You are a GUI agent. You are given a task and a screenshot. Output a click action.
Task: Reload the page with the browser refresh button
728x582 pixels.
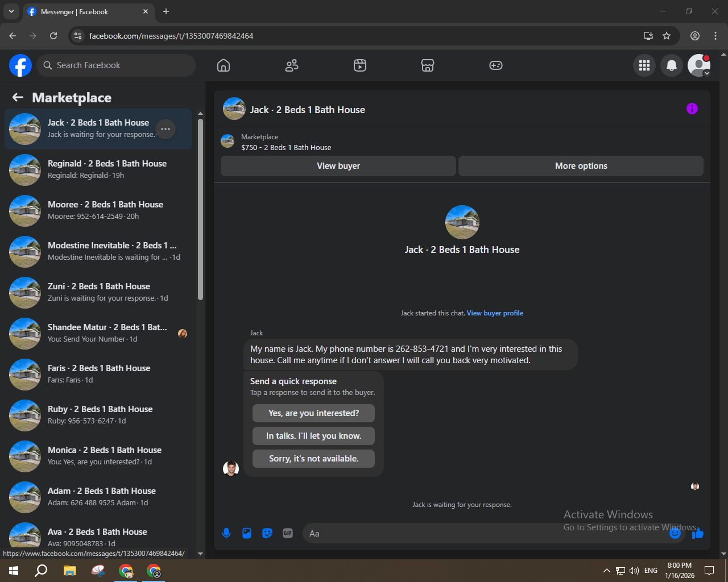pos(53,36)
